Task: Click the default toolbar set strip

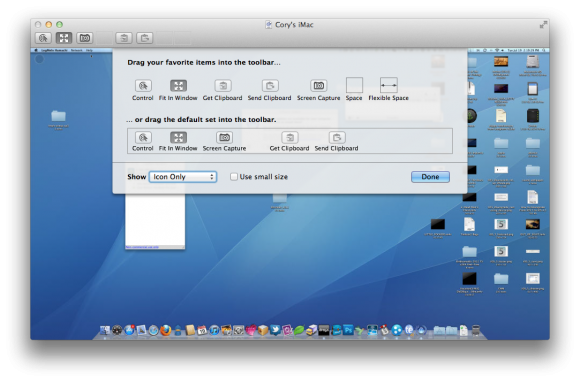Action: 290,141
